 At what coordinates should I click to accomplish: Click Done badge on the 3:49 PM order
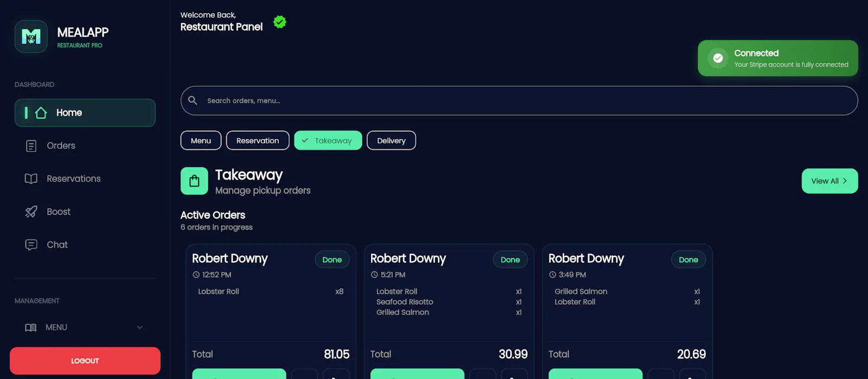(x=688, y=260)
